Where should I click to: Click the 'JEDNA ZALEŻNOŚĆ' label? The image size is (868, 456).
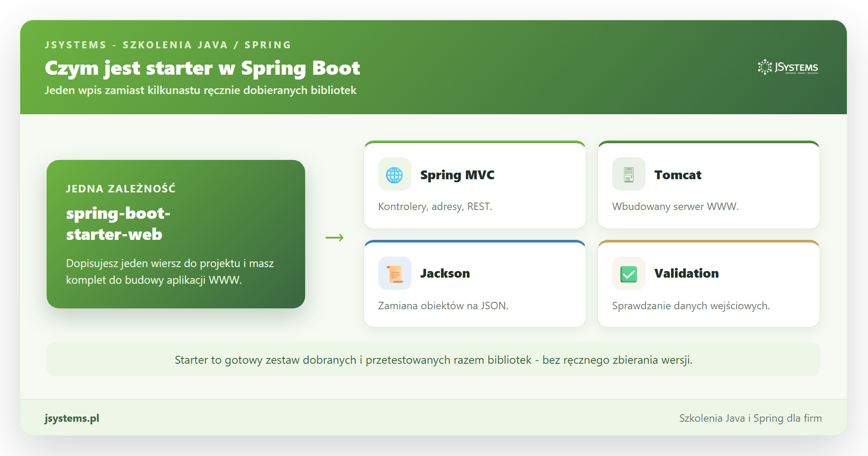pyautogui.click(x=121, y=188)
